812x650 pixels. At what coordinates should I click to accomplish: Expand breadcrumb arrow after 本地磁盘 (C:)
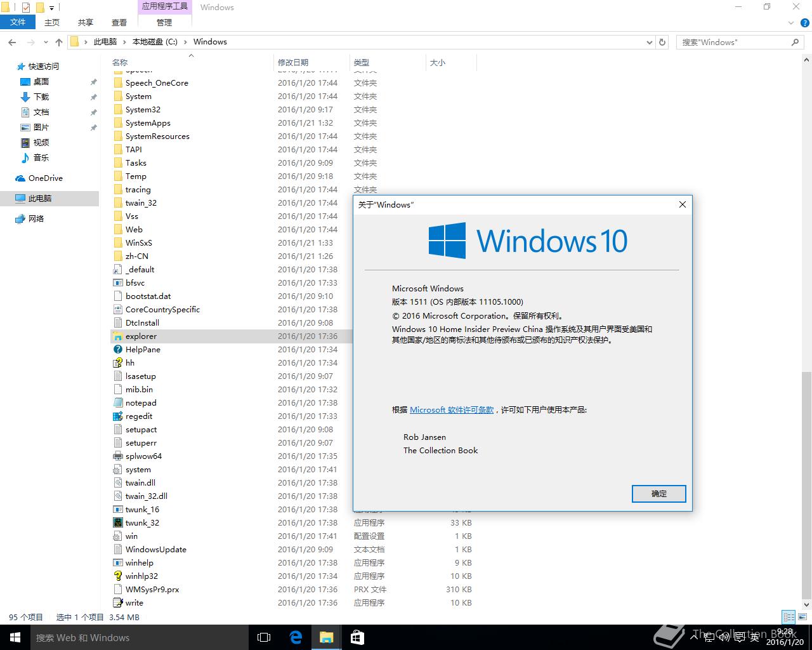(x=185, y=42)
